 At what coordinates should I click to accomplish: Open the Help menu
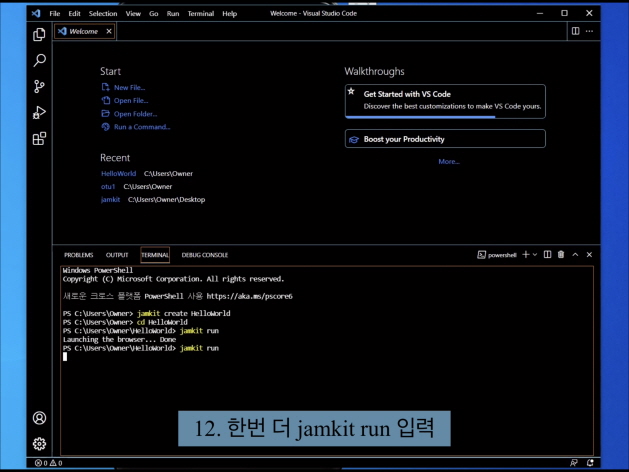click(x=229, y=13)
